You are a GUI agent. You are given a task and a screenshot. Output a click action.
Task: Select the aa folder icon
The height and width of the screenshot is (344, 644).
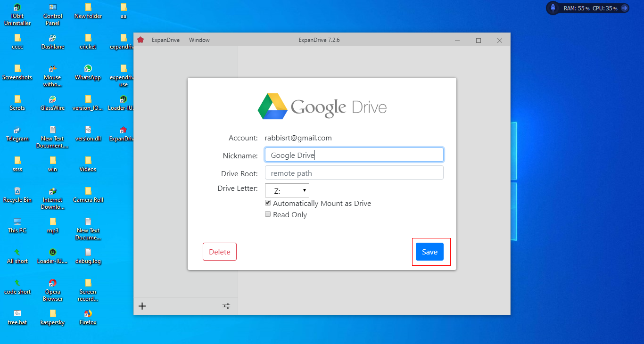124,8
